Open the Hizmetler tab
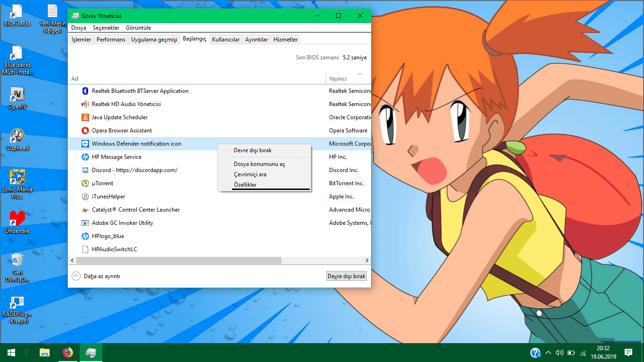Image resolution: width=644 pixels, height=362 pixels. pos(285,40)
